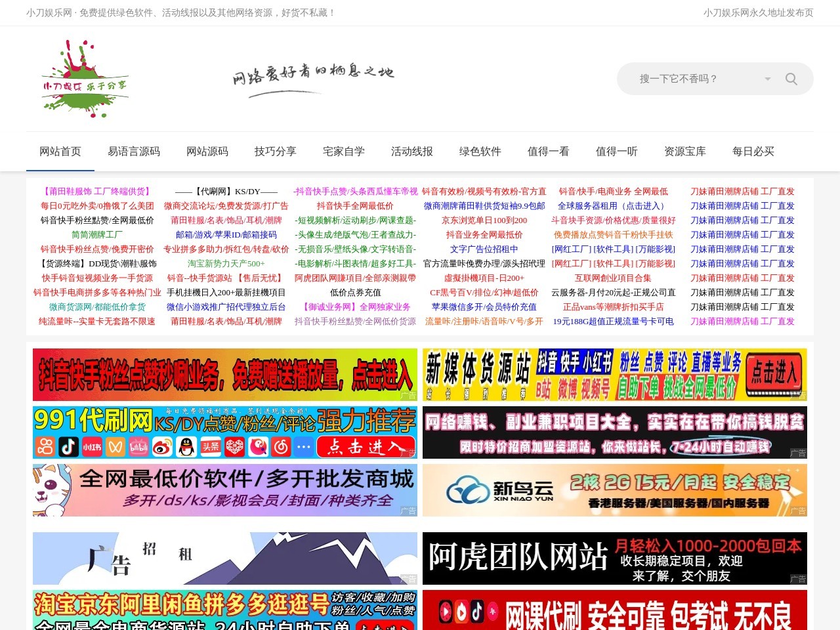Open 小刀娱乐网永久地址发布页 link
The image size is (840, 630).
pos(759,12)
